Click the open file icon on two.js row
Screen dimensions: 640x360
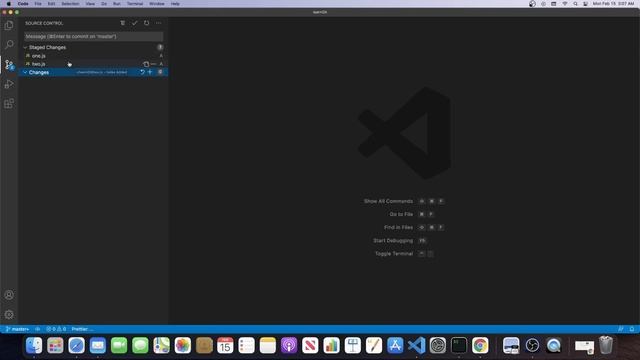click(x=146, y=64)
